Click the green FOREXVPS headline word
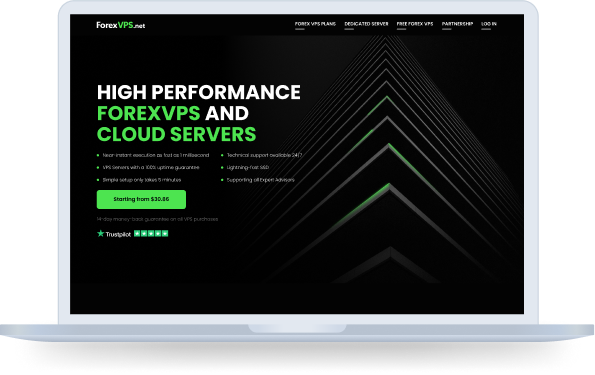The image size is (595, 375). pyautogui.click(x=148, y=113)
